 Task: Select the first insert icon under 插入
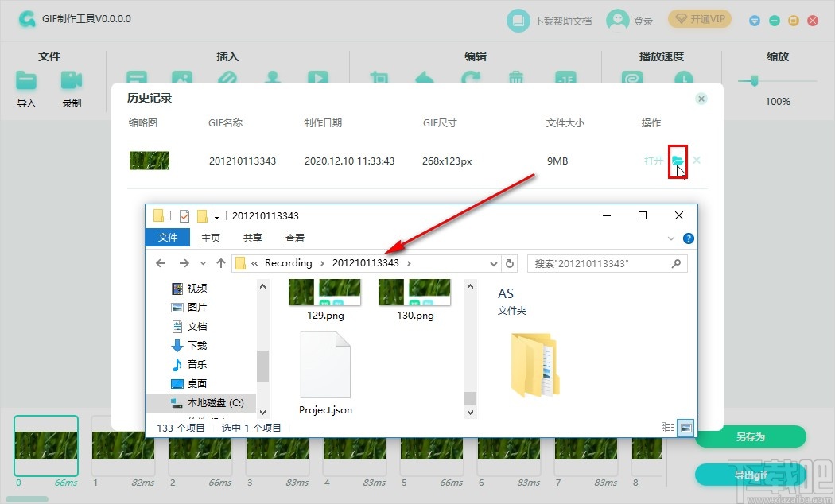click(136, 78)
